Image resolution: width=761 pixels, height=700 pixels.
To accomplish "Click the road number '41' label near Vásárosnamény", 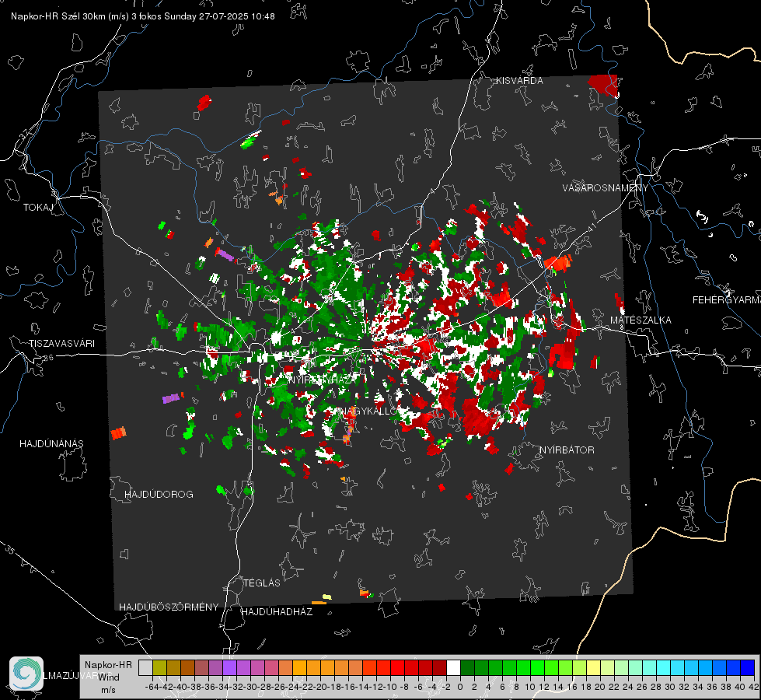I will click(x=591, y=227).
